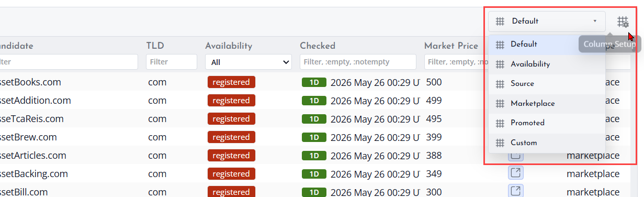Select the ssetBacking.com candidate cell
The width and height of the screenshot is (644, 197).
[x=34, y=174]
